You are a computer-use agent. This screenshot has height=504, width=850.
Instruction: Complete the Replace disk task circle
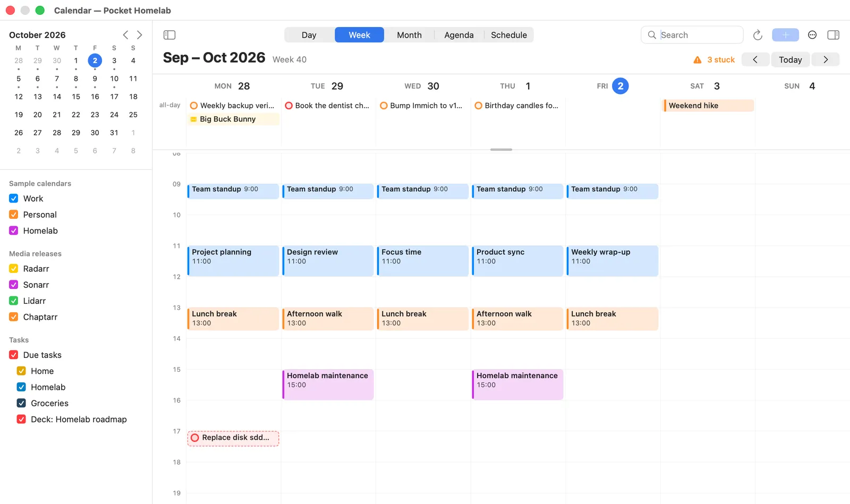[195, 438]
